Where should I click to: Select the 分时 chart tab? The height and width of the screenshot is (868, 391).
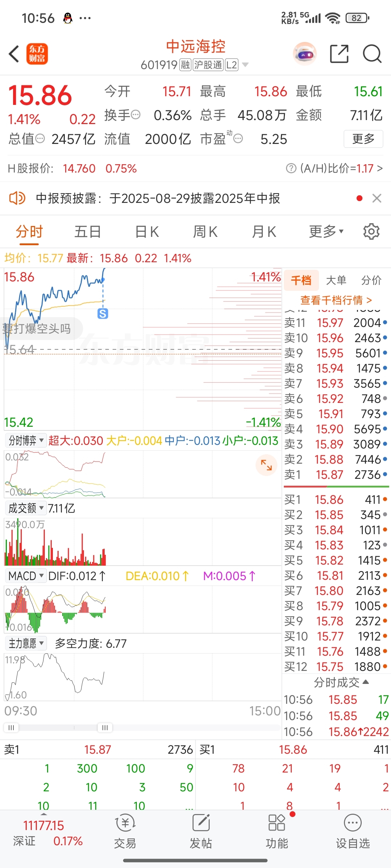29,231
